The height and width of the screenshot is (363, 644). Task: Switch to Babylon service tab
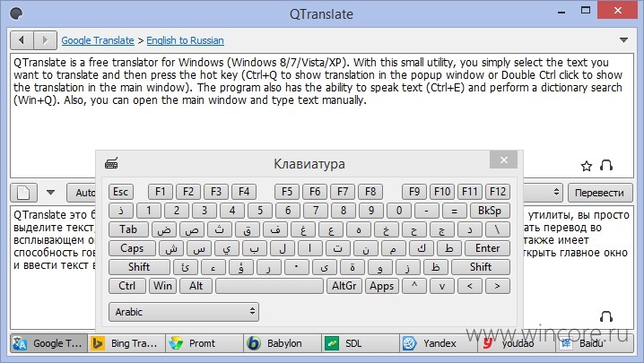(x=283, y=343)
